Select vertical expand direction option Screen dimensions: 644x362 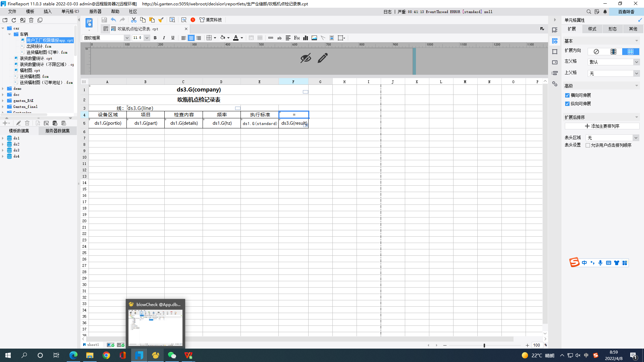coord(613,52)
